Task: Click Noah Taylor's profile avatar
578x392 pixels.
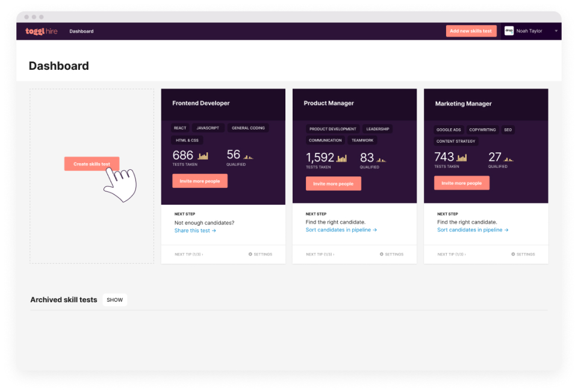Action: tap(508, 31)
